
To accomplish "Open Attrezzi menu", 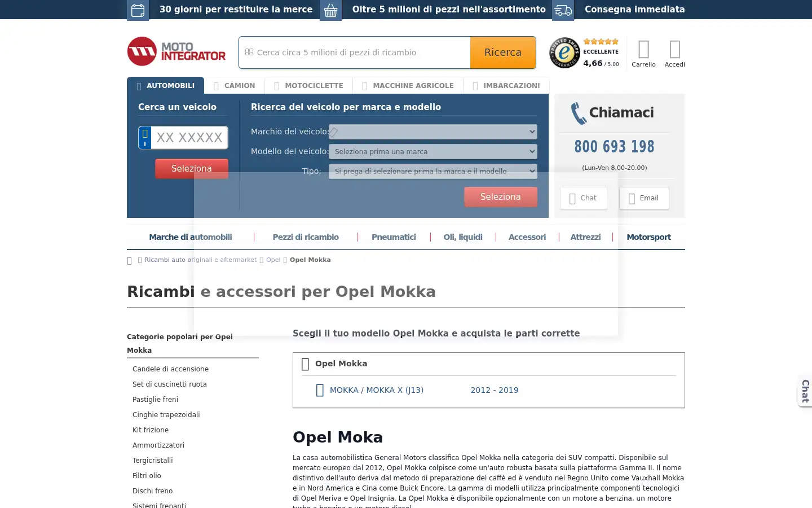I will tap(585, 237).
